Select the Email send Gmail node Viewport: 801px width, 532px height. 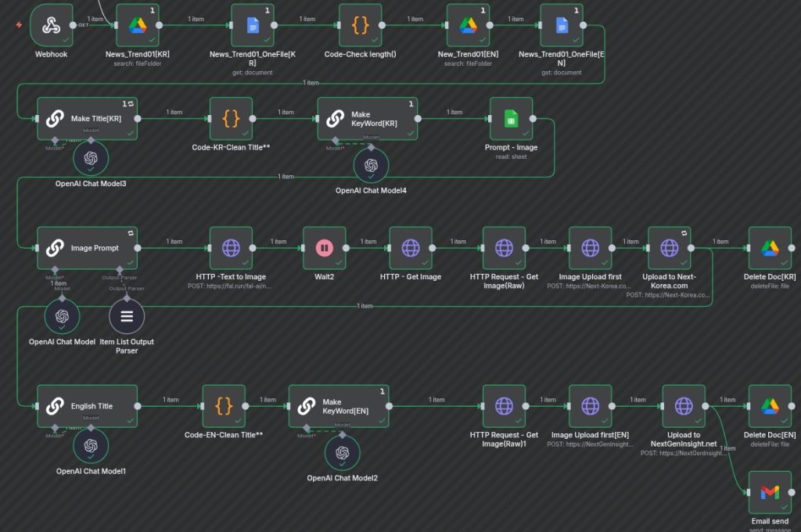[x=770, y=491]
